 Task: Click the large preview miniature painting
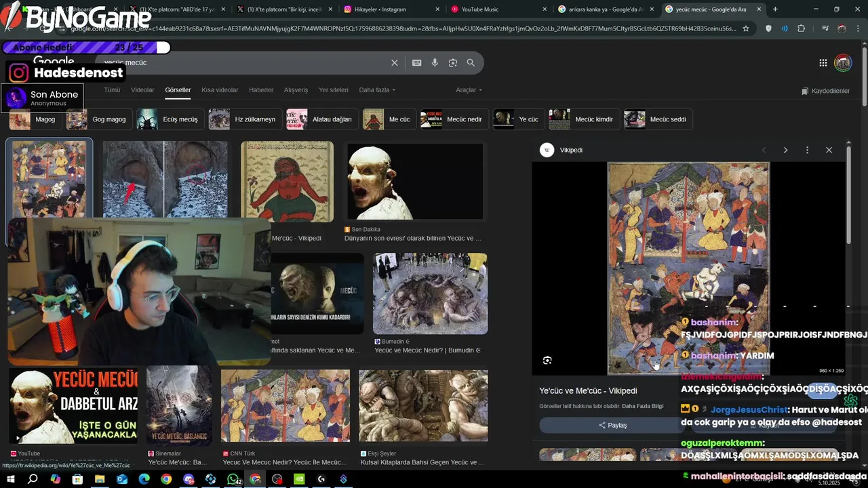tap(688, 268)
